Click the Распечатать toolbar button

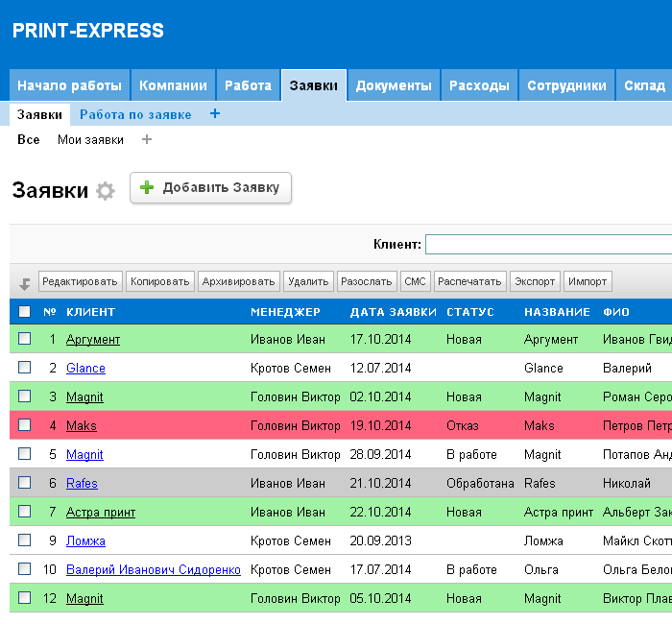[469, 281]
